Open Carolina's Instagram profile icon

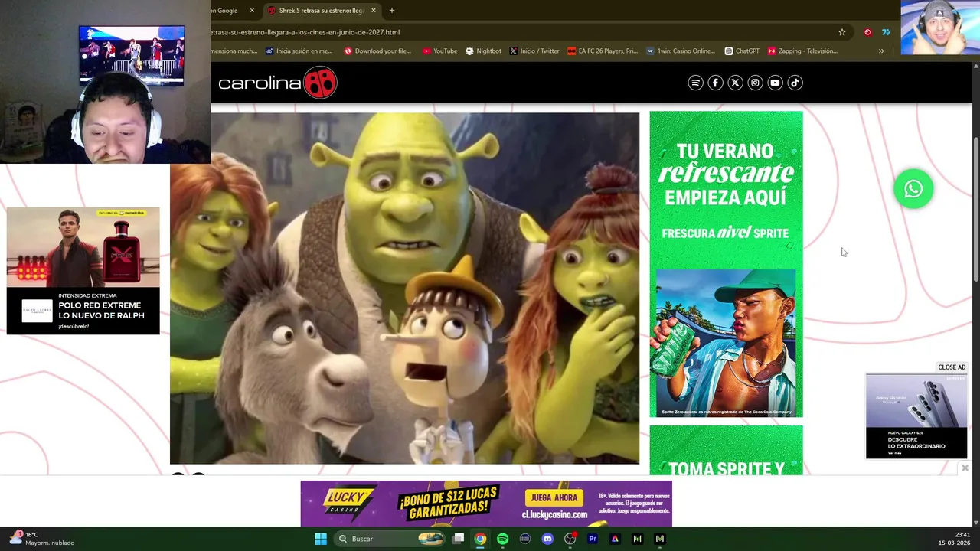click(755, 83)
